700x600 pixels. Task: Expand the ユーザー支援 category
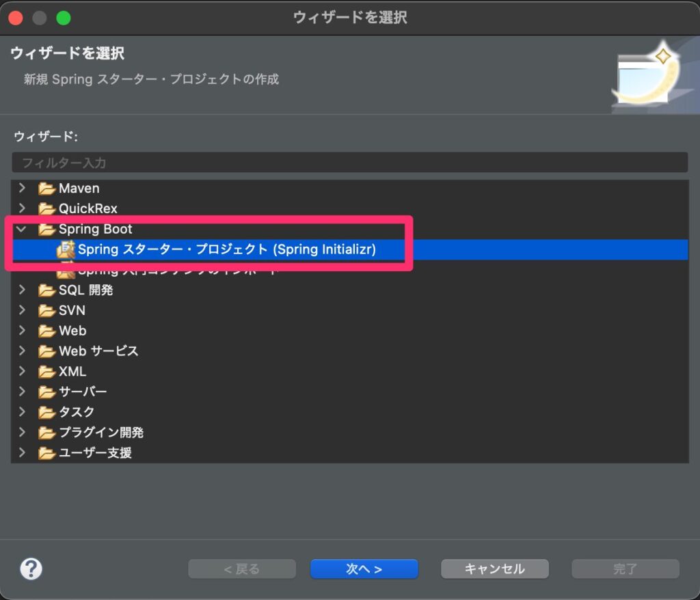click(22, 452)
